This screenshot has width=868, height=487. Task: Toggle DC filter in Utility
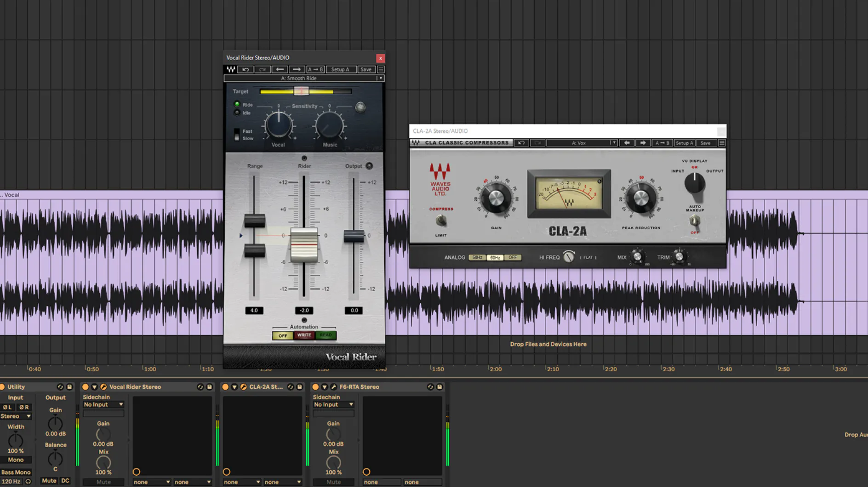pos(65,481)
